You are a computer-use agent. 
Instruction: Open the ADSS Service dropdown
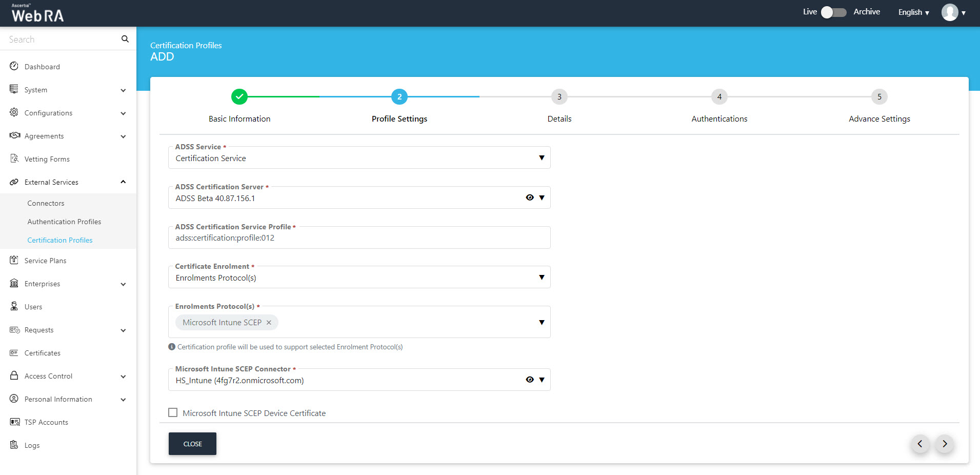point(359,158)
